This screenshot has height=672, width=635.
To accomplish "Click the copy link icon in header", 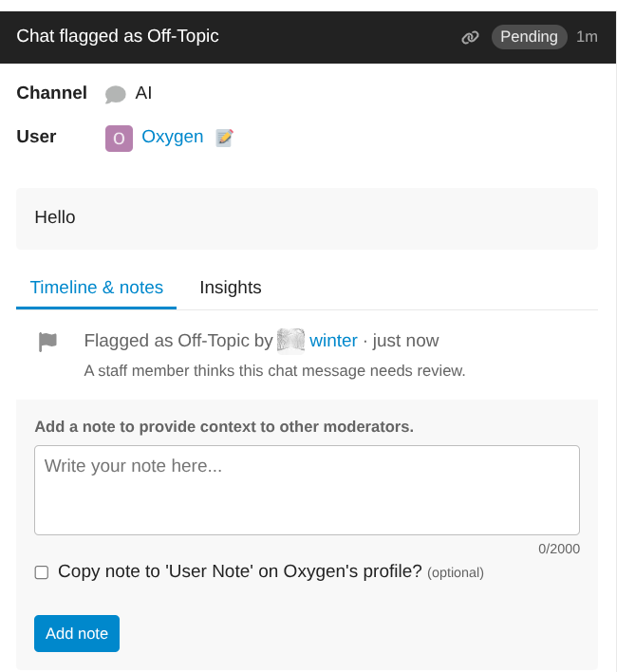I will (x=470, y=37).
